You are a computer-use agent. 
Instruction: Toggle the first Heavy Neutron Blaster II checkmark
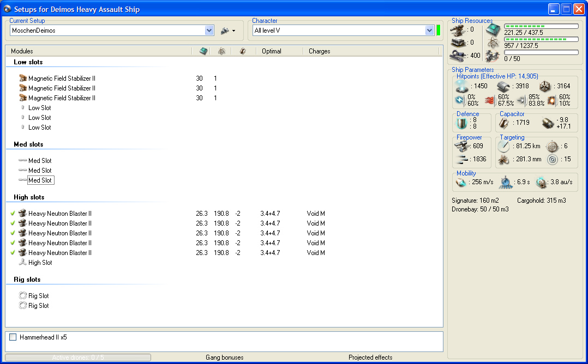tap(13, 214)
